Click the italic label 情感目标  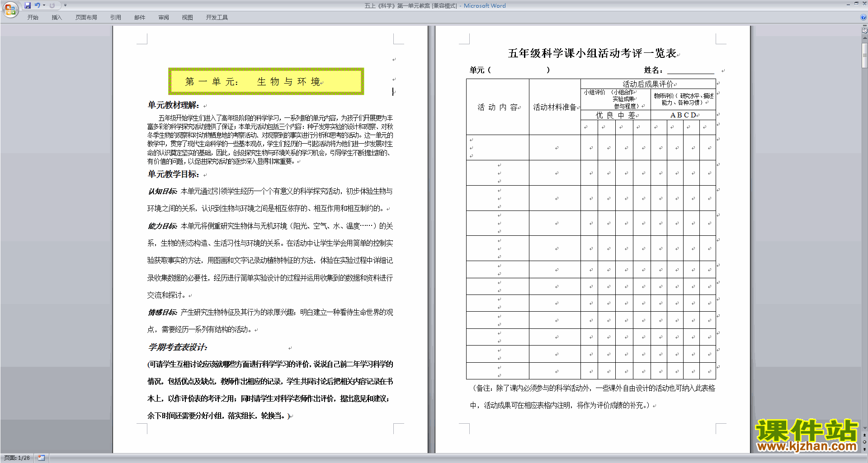pyautogui.click(x=162, y=313)
